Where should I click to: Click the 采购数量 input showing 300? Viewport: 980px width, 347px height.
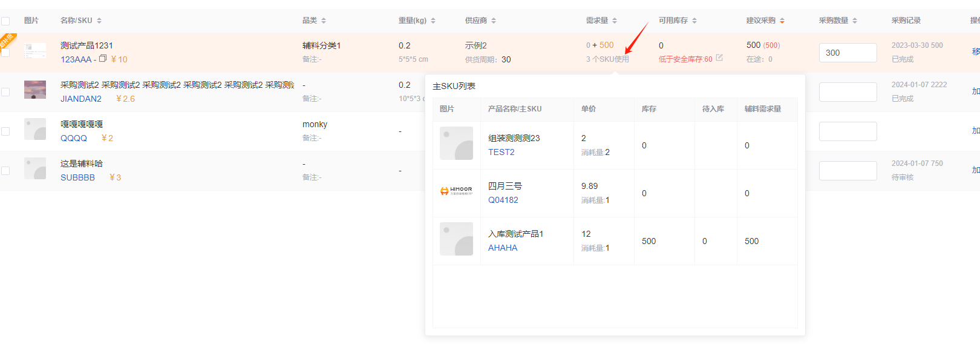click(x=847, y=53)
